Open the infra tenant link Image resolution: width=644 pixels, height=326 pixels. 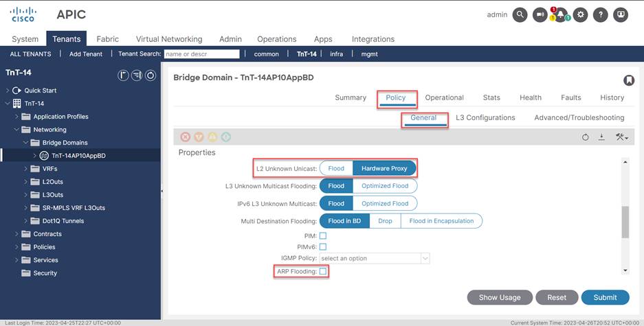click(x=336, y=54)
